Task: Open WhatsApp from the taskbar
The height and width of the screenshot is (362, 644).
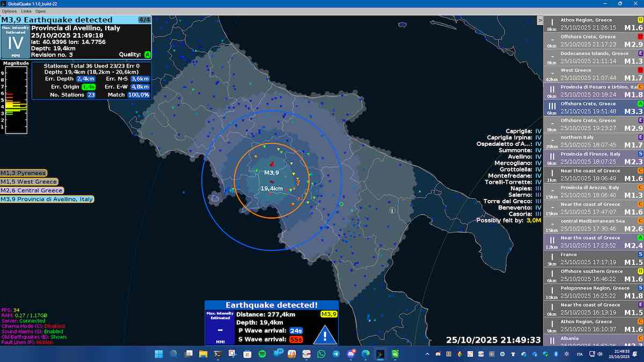Action: pos(321,354)
